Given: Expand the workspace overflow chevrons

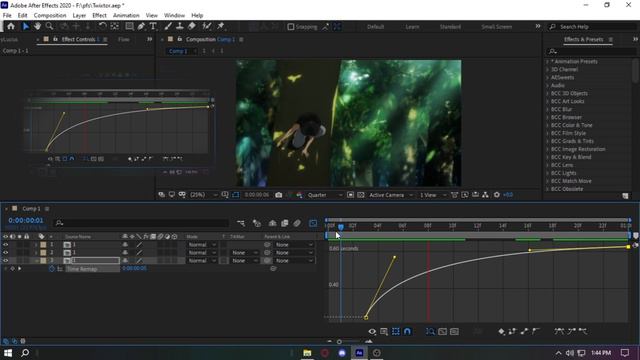Looking at the screenshot, I should coord(538,26).
